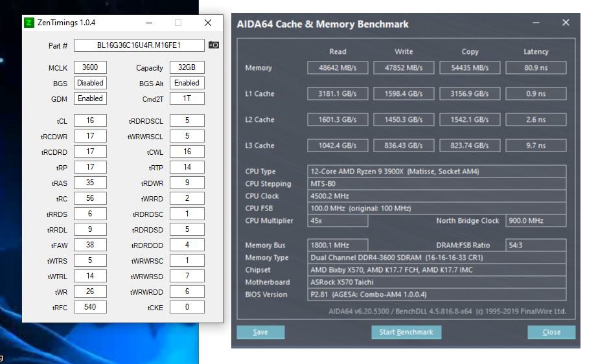Click Memory Write result 47852 MB/s
Image resolution: width=609 pixels, height=364 pixels.
point(404,67)
